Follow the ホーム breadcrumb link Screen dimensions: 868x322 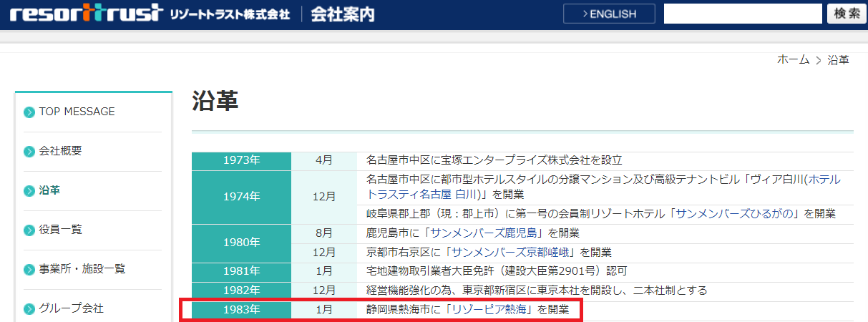(793, 60)
